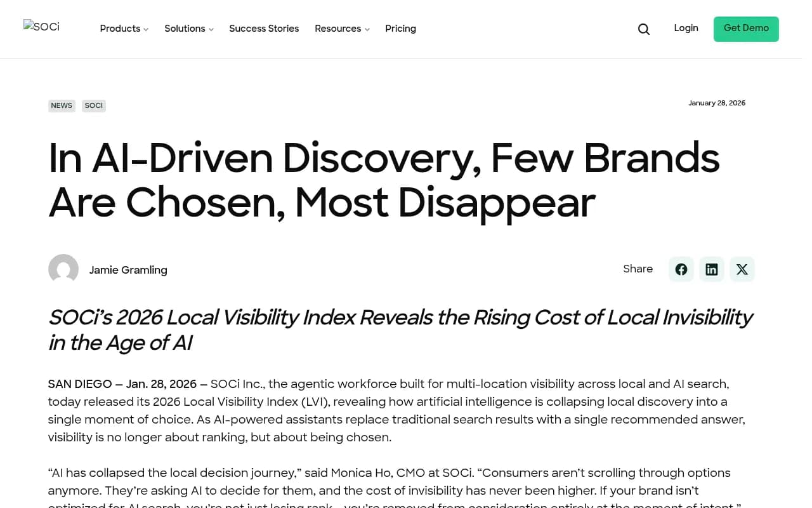Screen dimensions: 812x508
Task: Click the SOCi logo
Action: click(42, 27)
